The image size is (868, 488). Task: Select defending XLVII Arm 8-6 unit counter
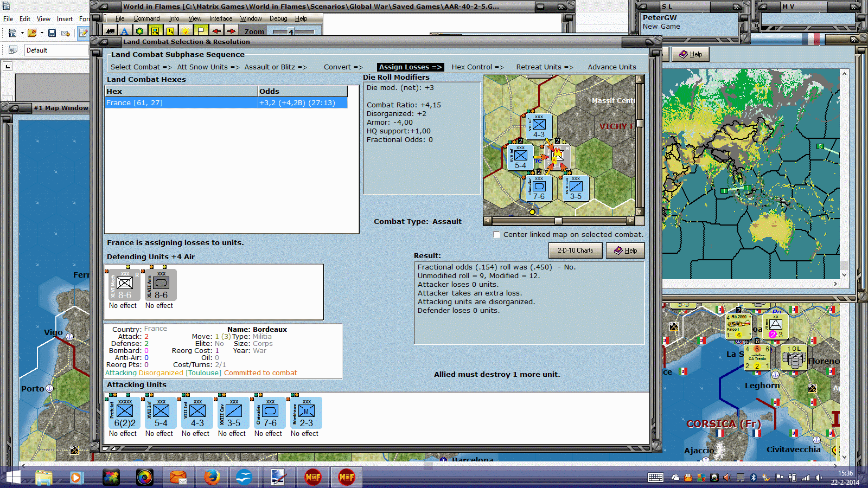click(161, 285)
